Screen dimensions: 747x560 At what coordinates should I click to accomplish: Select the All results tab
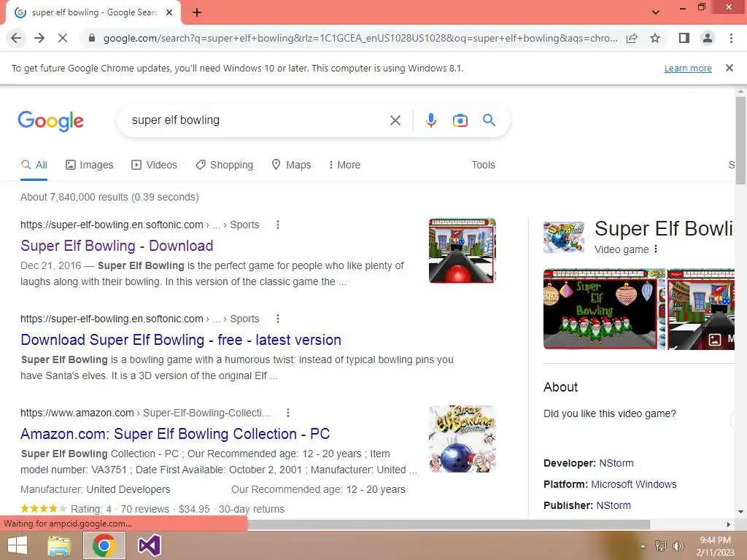pyautogui.click(x=34, y=165)
